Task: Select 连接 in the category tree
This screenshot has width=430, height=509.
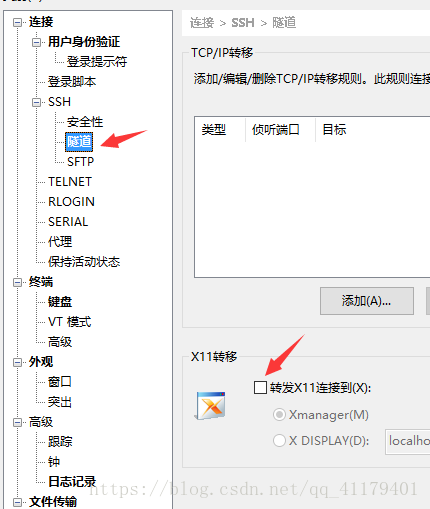Action: pyautogui.click(x=41, y=22)
